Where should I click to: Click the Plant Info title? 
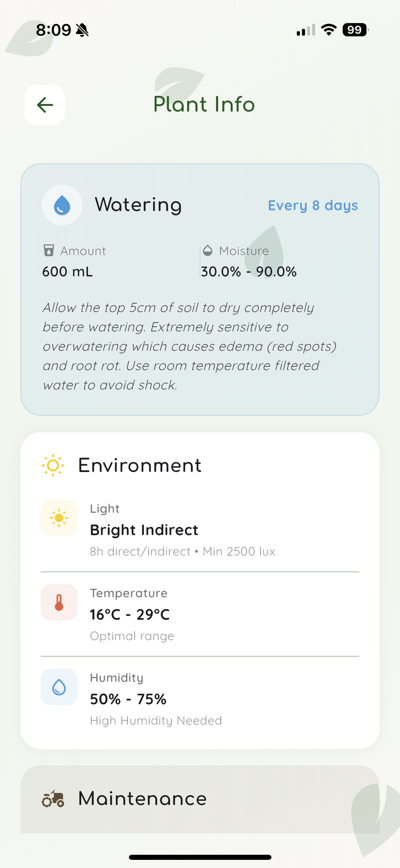(203, 104)
